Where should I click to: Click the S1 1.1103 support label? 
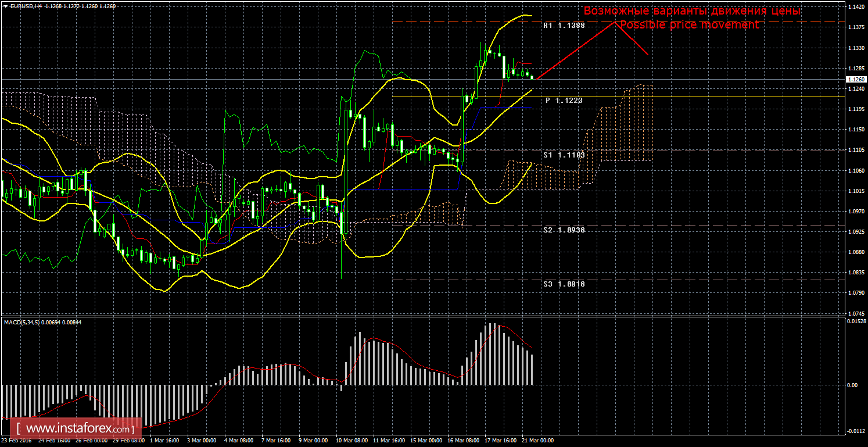pos(564,156)
